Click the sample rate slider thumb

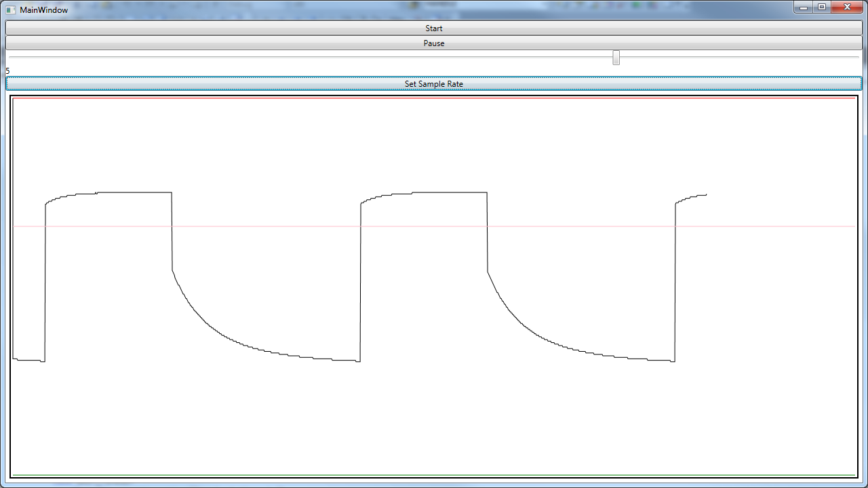(616, 58)
